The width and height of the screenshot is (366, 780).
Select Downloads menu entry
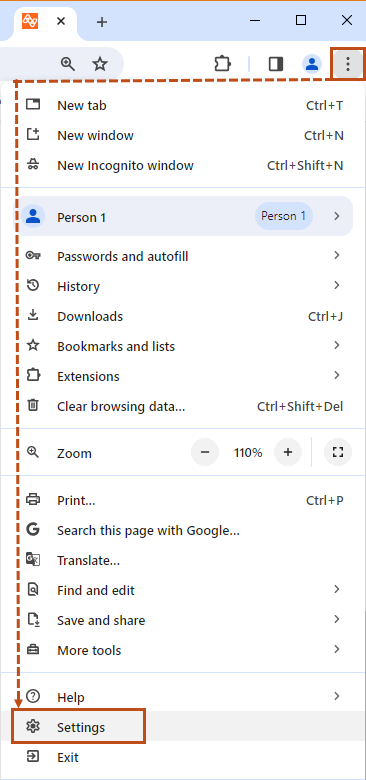click(x=183, y=316)
